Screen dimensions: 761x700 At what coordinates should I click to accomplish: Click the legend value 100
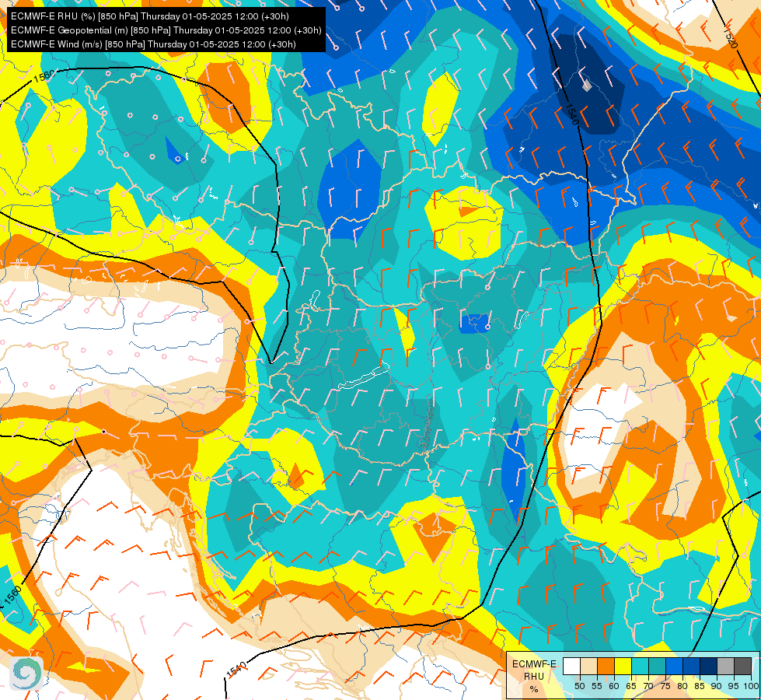point(752,686)
